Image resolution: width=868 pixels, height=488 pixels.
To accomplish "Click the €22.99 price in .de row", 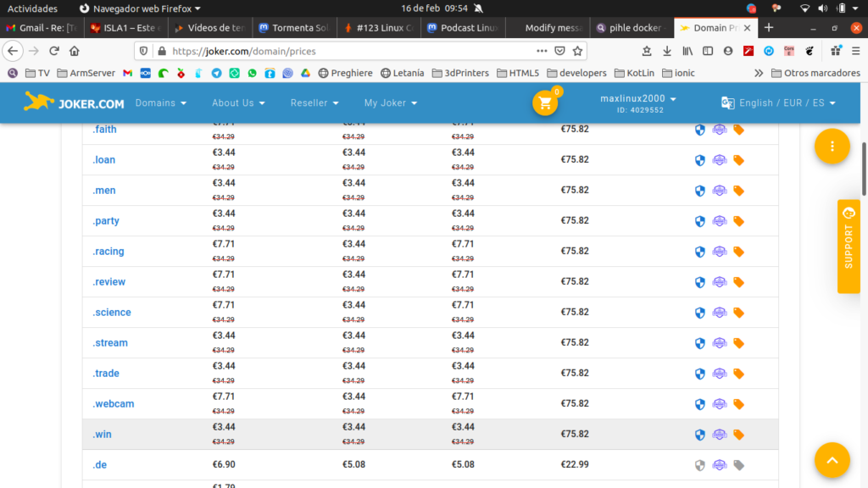I will tap(575, 464).
